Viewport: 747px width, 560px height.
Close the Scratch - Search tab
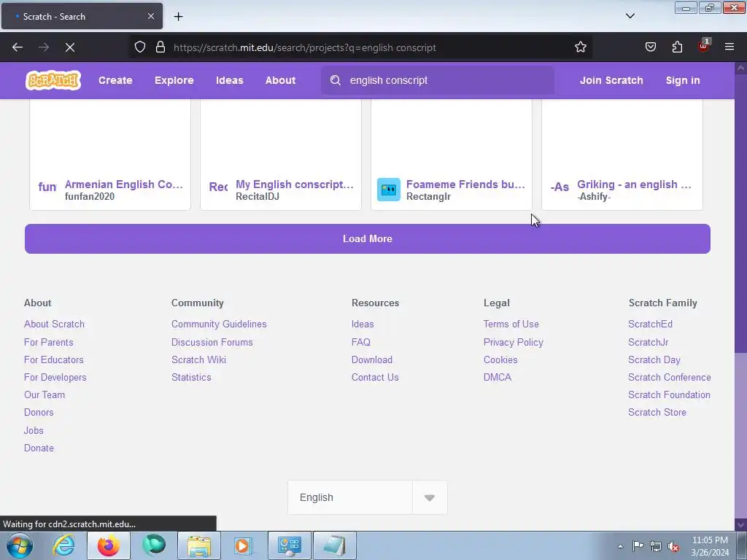pos(150,16)
